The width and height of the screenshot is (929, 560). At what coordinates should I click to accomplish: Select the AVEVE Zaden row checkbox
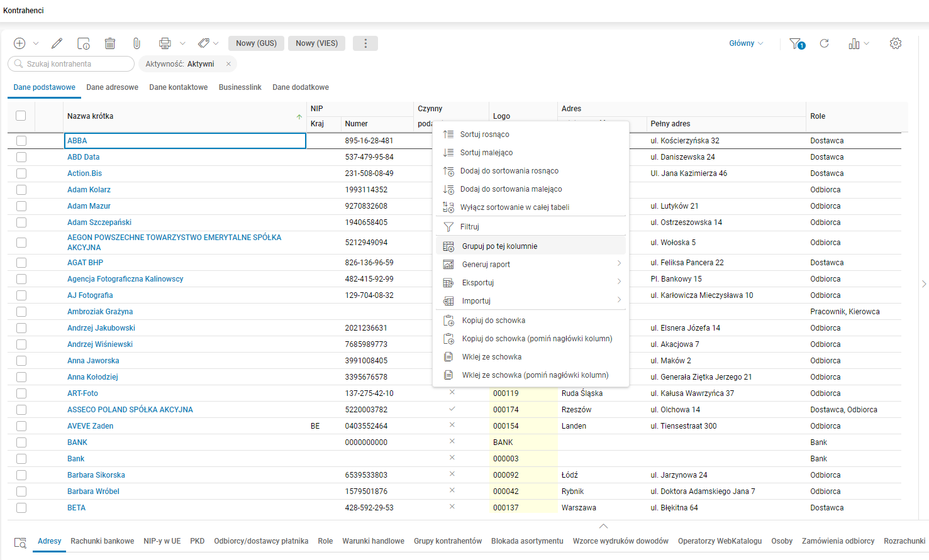[21, 426]
